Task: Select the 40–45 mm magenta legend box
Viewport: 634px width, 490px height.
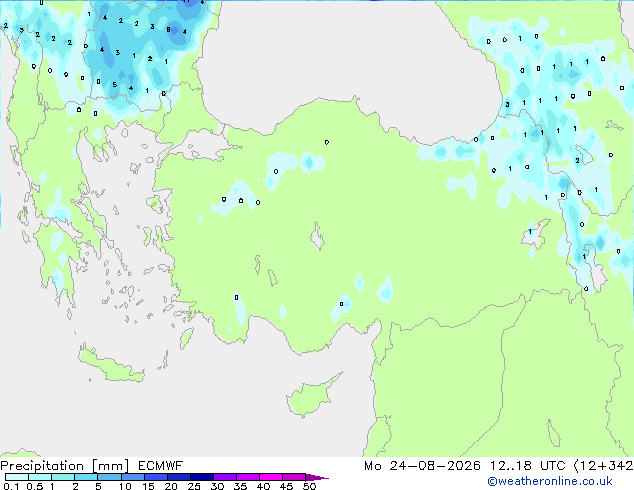Action: (x=271, y=477)
